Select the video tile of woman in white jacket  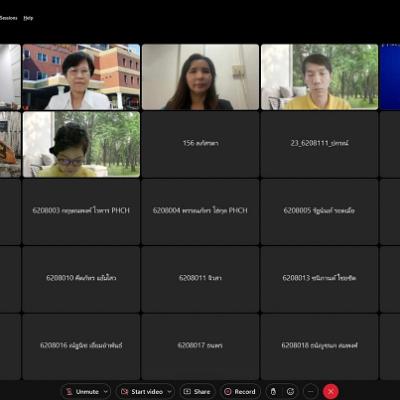pos(81,77)
